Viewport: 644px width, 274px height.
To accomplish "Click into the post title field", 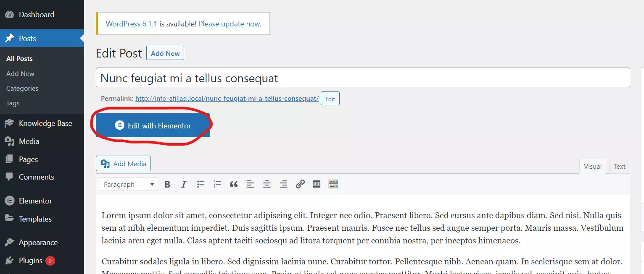I will pos(363,78).
